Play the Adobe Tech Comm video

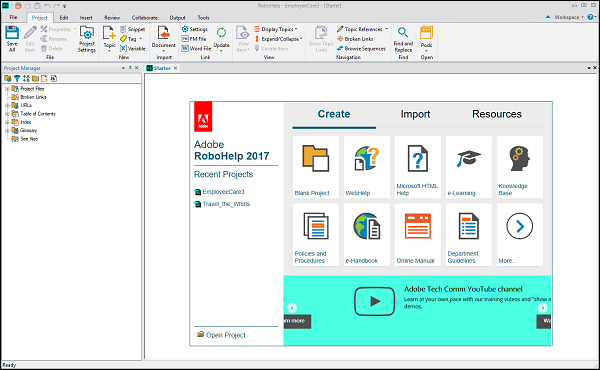(x=375, y=302)
